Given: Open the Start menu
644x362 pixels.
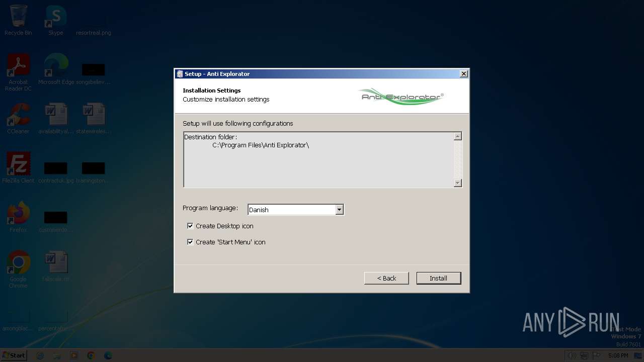Looking at the screenshot, I should coord(14,355).
